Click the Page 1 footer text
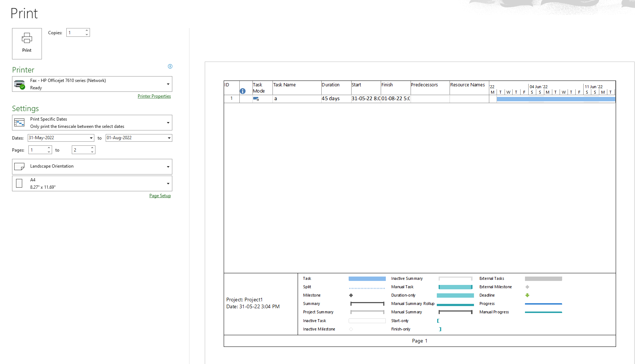Image resolution: width=635 pixels, height=364 pixels. [x=420, y=341]
